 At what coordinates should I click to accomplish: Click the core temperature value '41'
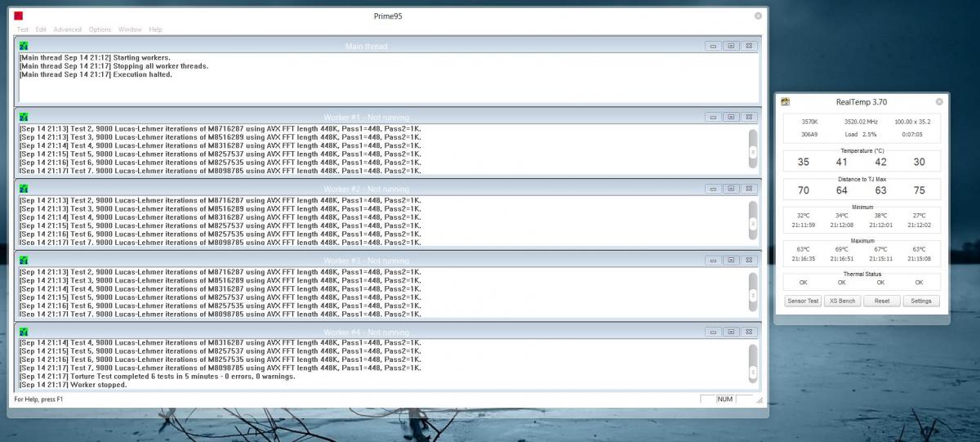coord(842,162)
